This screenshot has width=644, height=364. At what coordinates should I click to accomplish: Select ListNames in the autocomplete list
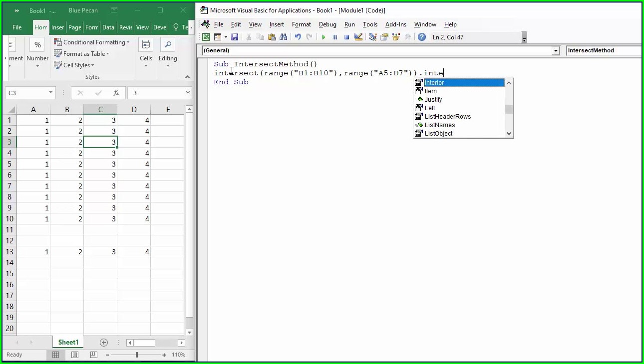point(459,125)
